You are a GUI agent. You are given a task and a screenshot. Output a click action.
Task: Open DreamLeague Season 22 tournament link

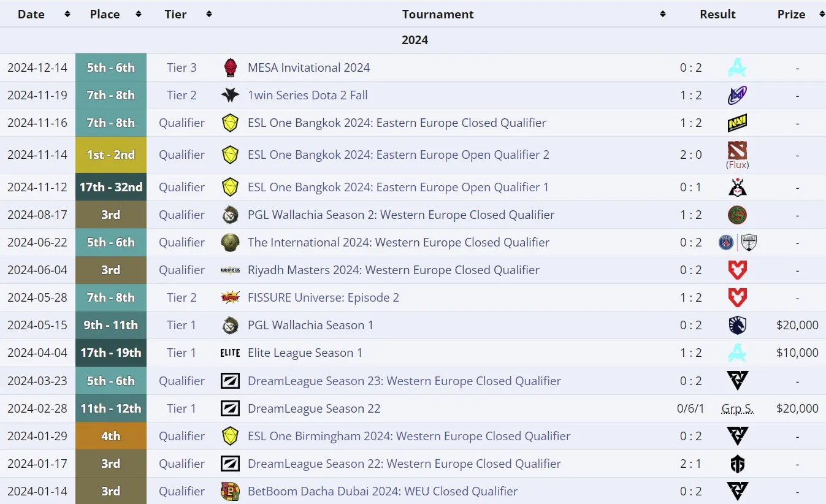(314, 408)
